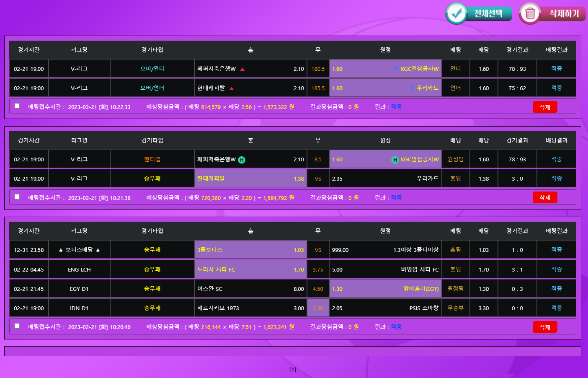This screenshot has height=378, width=588.
Task: Click the 경기타입 header in first table
Action: tap(152, 50)
